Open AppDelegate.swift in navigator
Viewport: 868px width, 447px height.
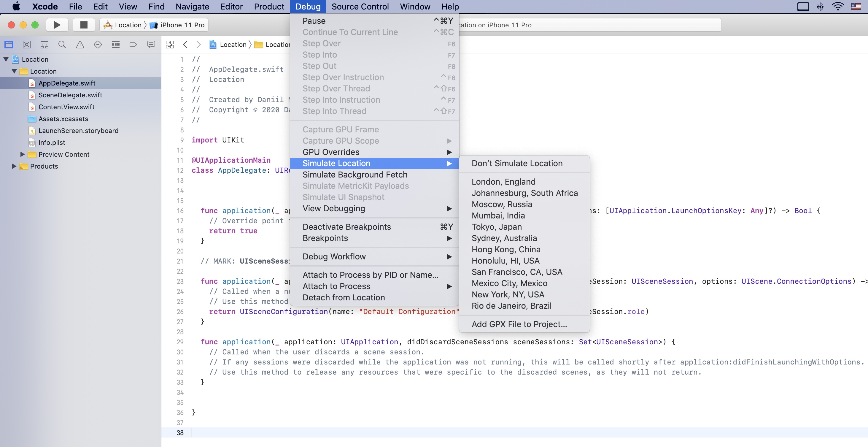[67, 83]
